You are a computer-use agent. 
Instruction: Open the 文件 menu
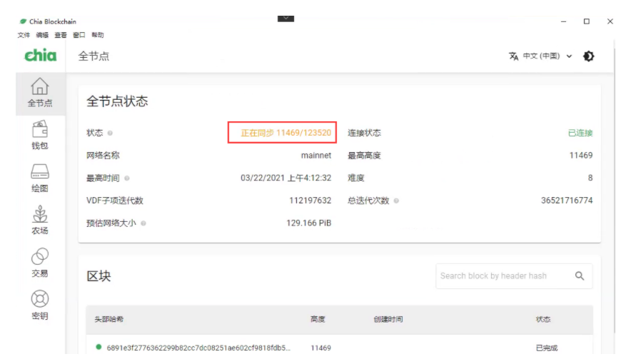(x=24, y=35)
